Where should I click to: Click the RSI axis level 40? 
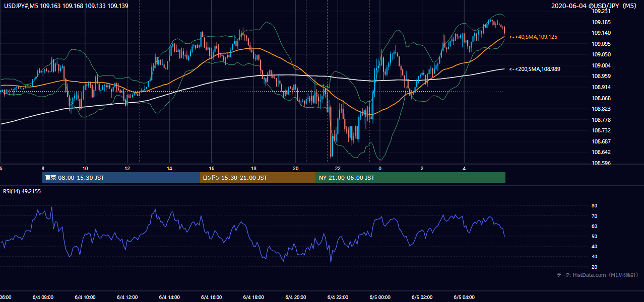click(x=595, y=246)
